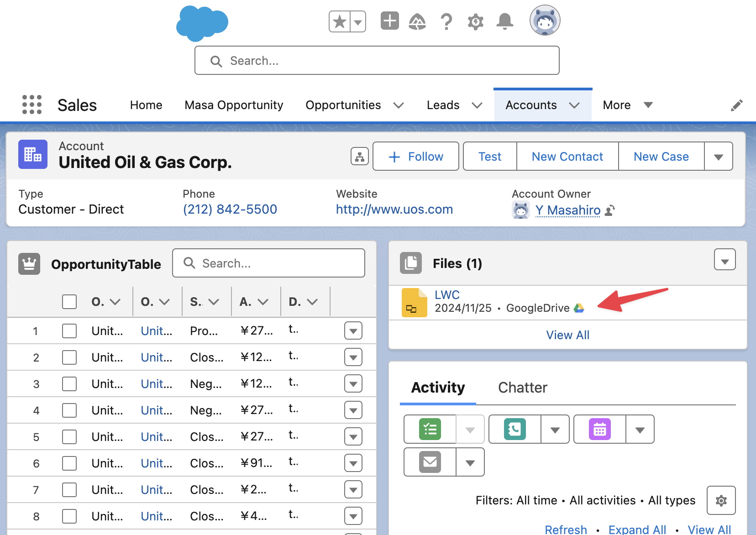Select the Accounts tab
Viewport: 756px width, 535px height.
[x=531, y=105]
